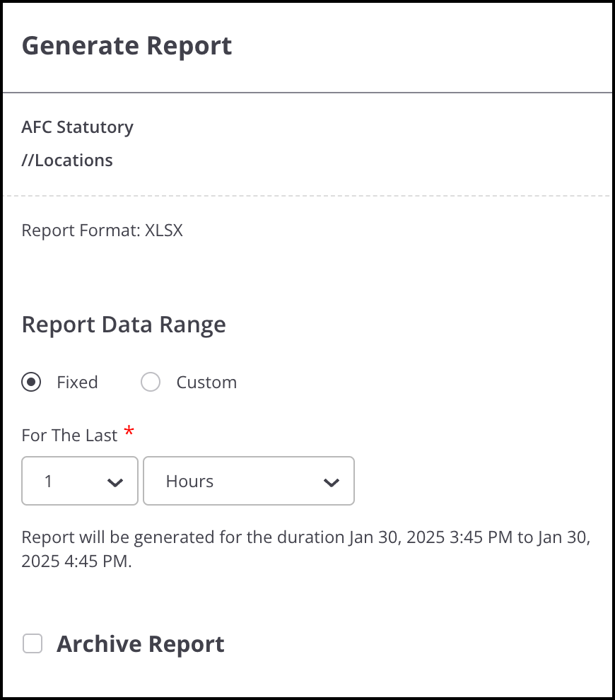Click the Archive Report label text
The image size is (615, 700).
(141, 644)
